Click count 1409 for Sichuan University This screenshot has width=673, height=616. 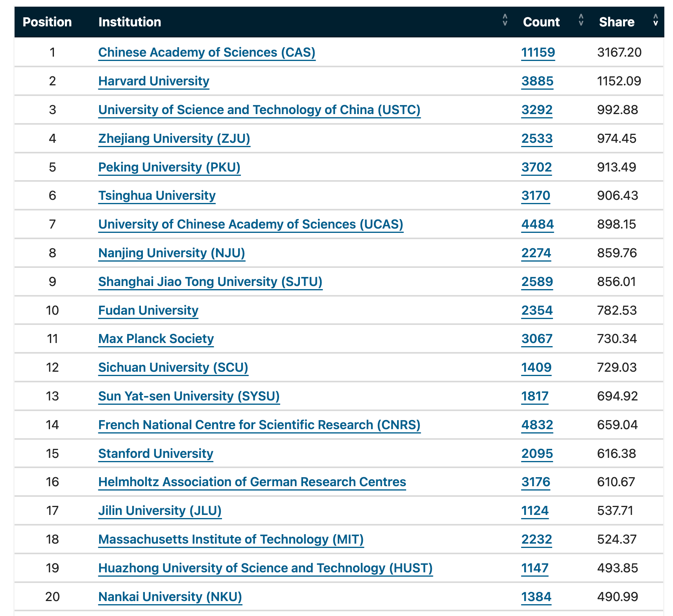[536, 367]
